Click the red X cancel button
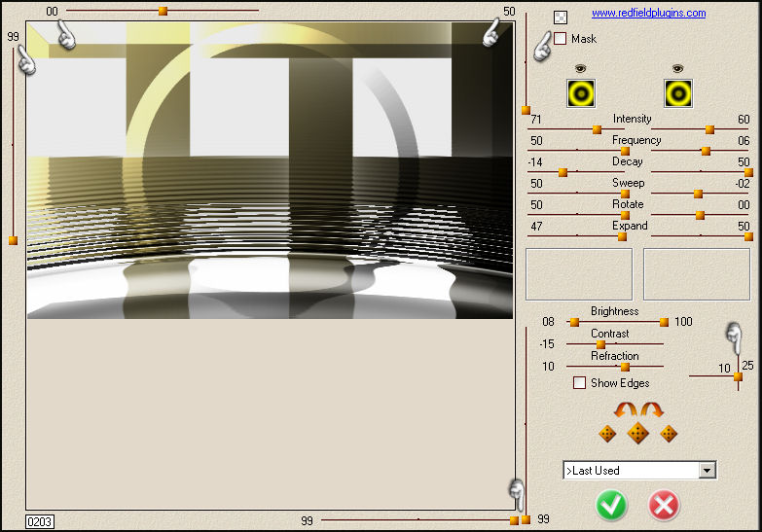 click(664, 506)
